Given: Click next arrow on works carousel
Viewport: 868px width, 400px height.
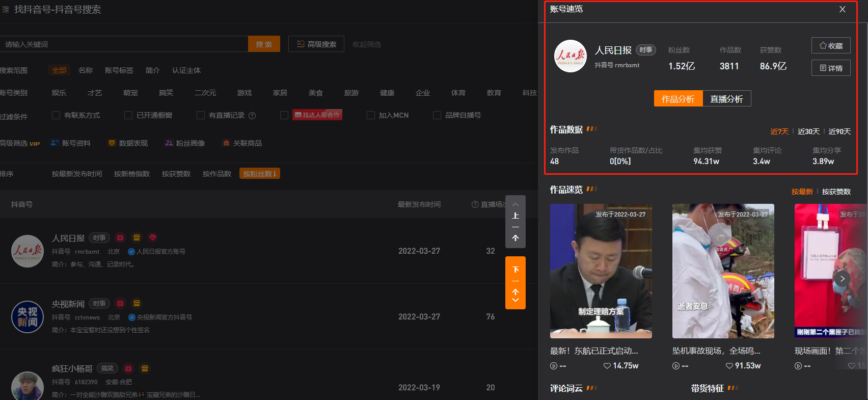Looking at the screenshot, I should click(x=842, y=279).
